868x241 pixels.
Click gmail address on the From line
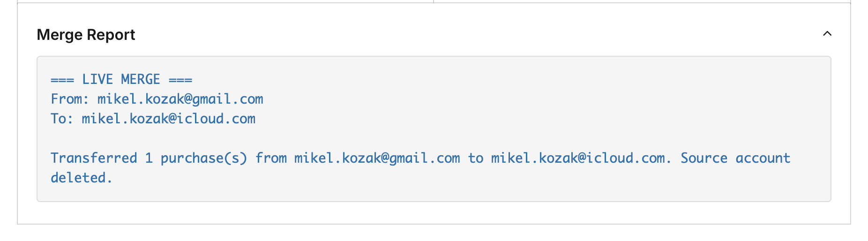click(x=180, y=99)
